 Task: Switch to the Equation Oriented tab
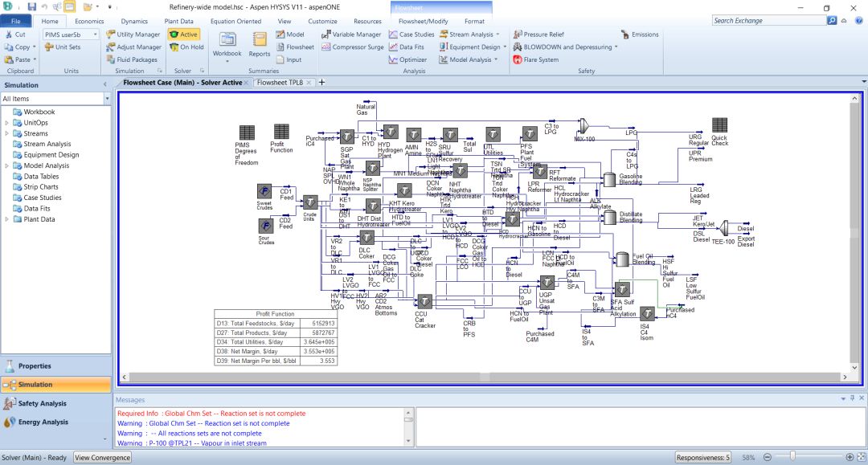[x=235, y=21]
